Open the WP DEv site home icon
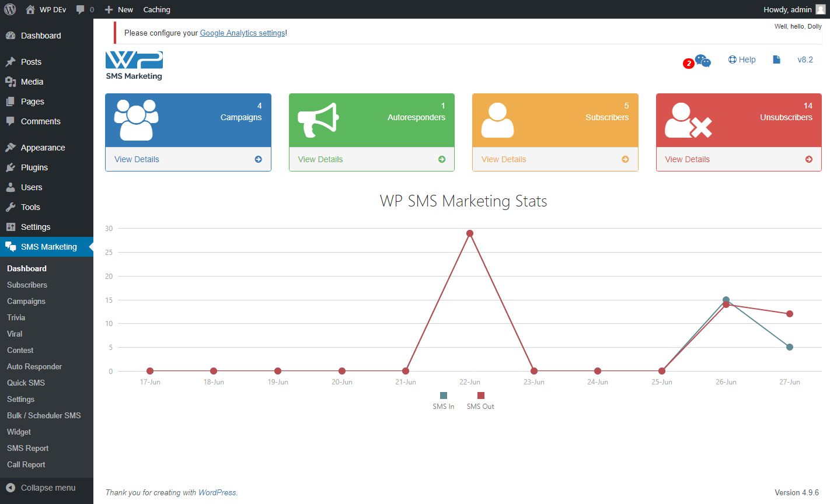The width and height of the screenshot is (830, 504). [x=30, y=9]
